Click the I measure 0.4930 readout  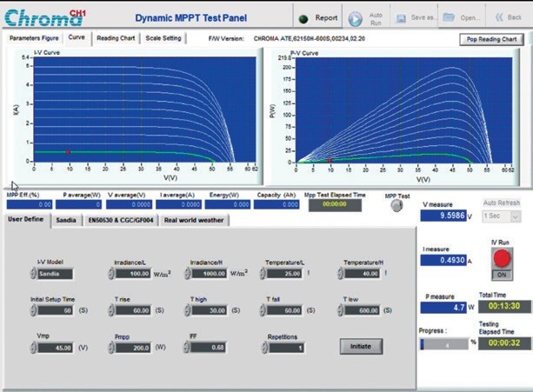click(x=443, y=260)
